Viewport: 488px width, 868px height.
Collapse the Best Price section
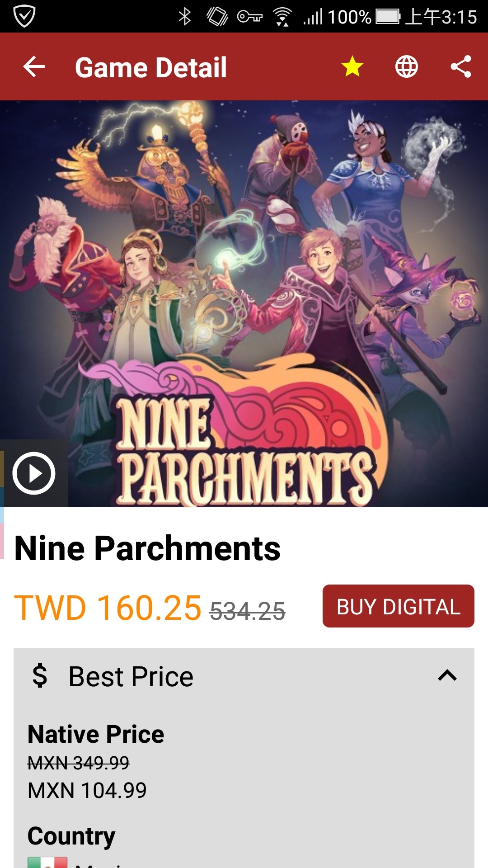click(x=447, y=676)
